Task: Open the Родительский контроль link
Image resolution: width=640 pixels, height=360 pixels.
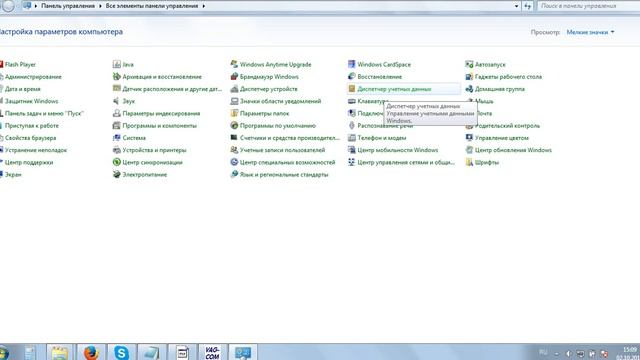Action: pos(507,126)
